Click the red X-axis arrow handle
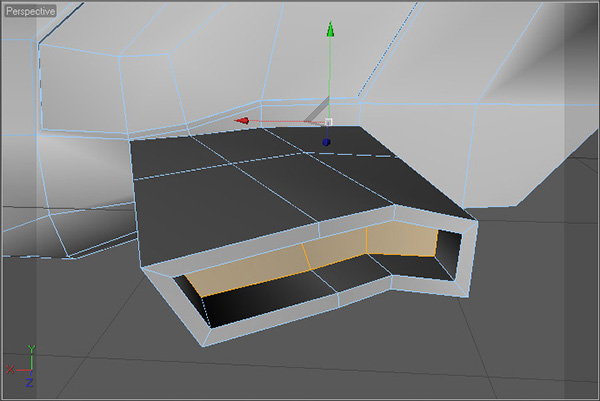The height and width of the screenshot is (401, 600). click(x=242, y=121)
